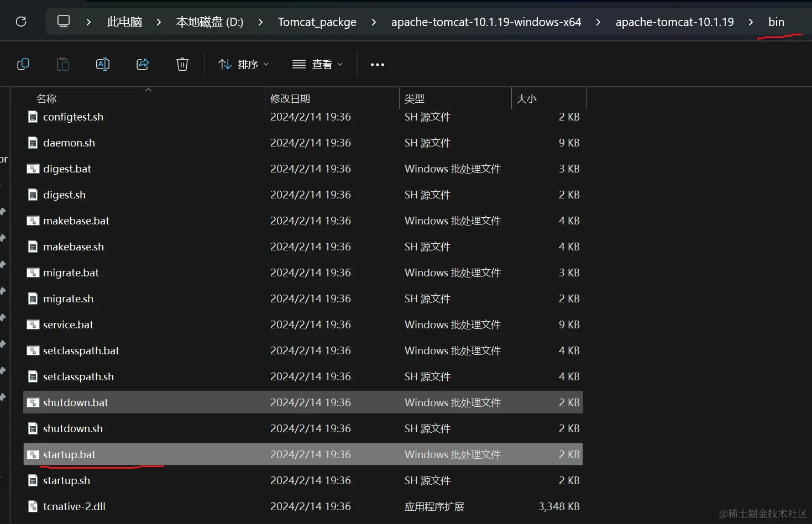Screen dimensions: 812x524
Task: Click the Refresh icon next to address bar
Action: point(21,22)
